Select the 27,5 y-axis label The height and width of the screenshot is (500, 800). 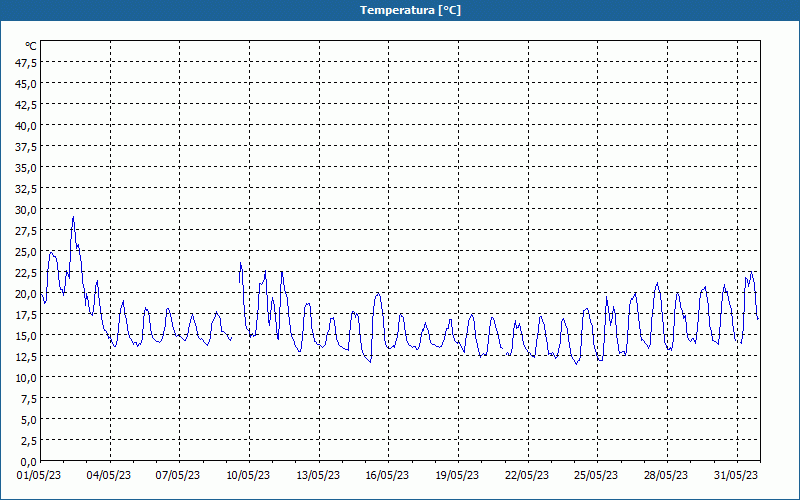pos(27,231)
